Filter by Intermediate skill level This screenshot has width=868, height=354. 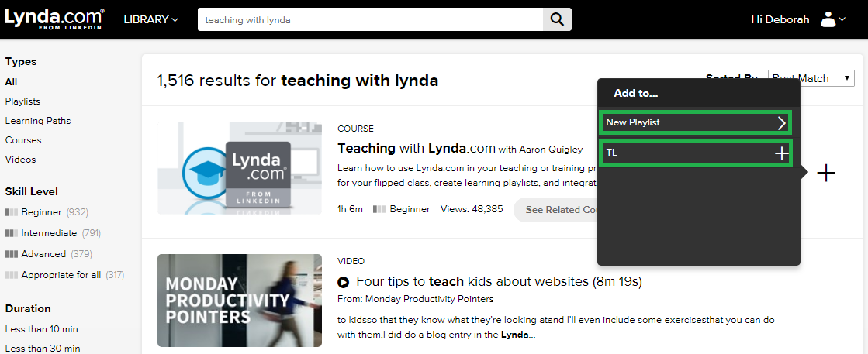53,233
